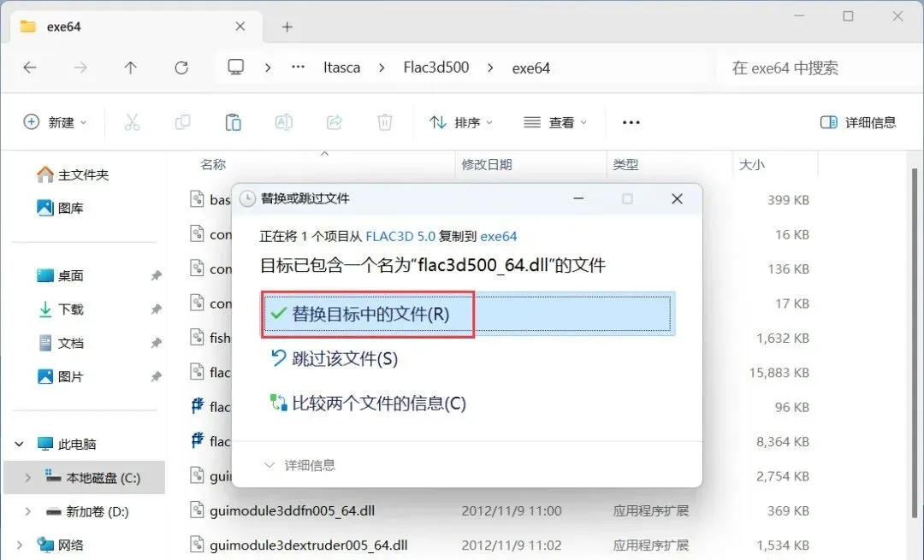Select 新加卷 (D:) in the sidebar

tap(87, 511)
